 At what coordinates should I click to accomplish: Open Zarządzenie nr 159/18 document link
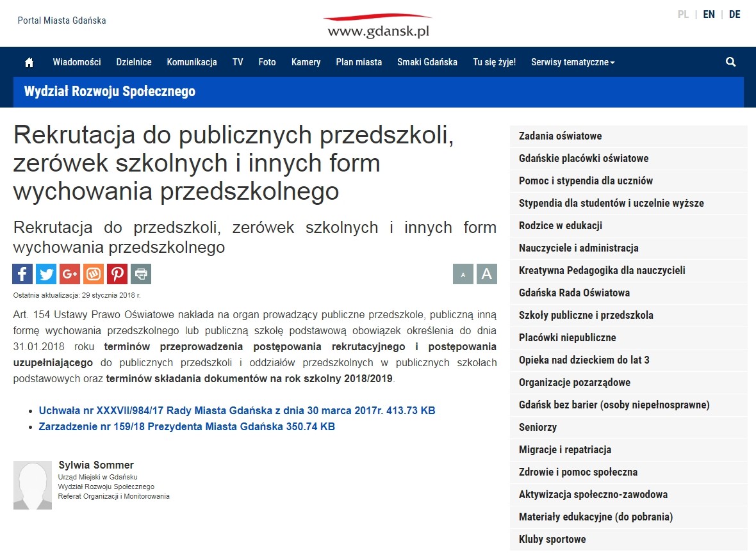click(x=186, y=426)
